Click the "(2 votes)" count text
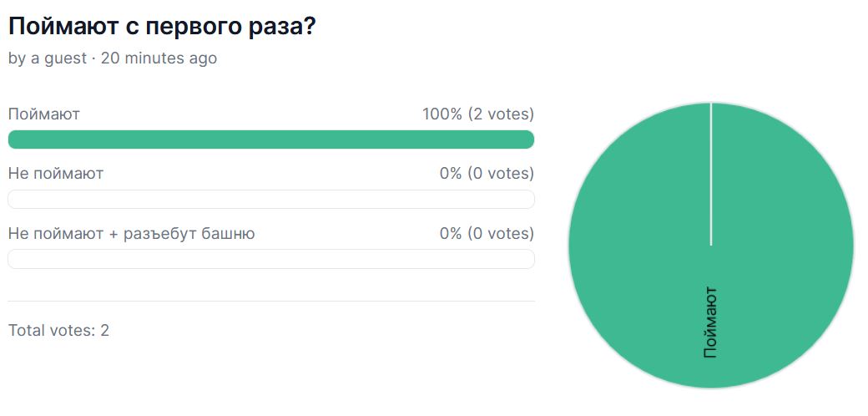The height and width of the screenshot is (416, 868). tap(501, 114)
